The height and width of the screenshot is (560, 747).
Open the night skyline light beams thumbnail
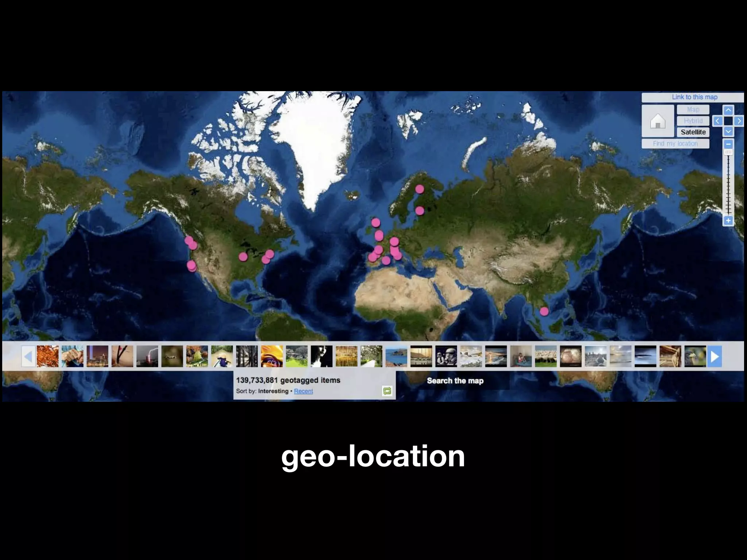97,356
